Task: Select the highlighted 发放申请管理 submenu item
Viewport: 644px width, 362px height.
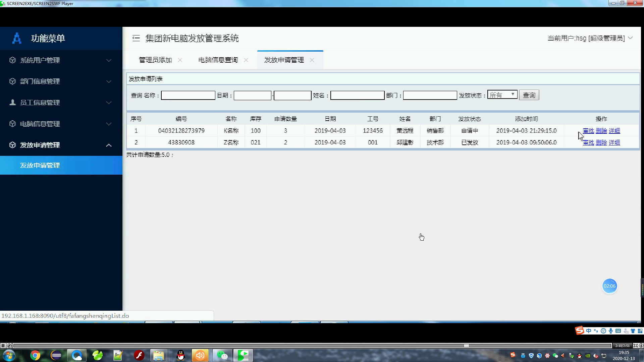Action: pyautogui.click(x=61, y=165)
